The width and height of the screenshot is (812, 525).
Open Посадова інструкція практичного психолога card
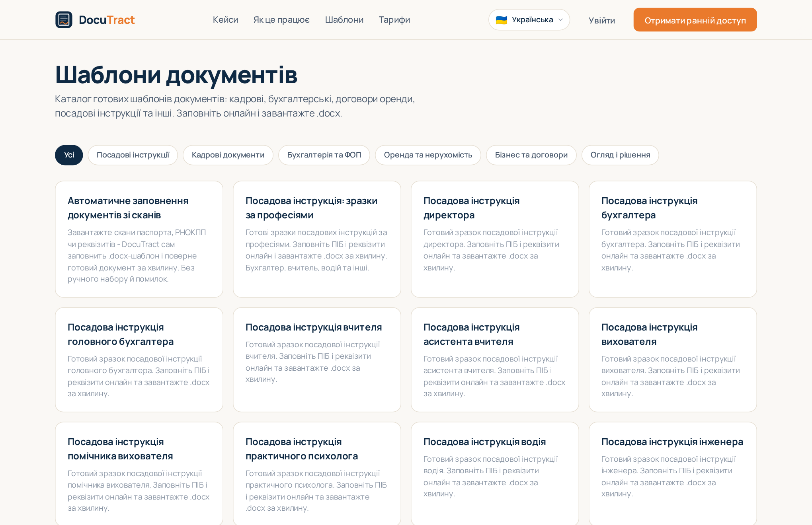[317, 474]
